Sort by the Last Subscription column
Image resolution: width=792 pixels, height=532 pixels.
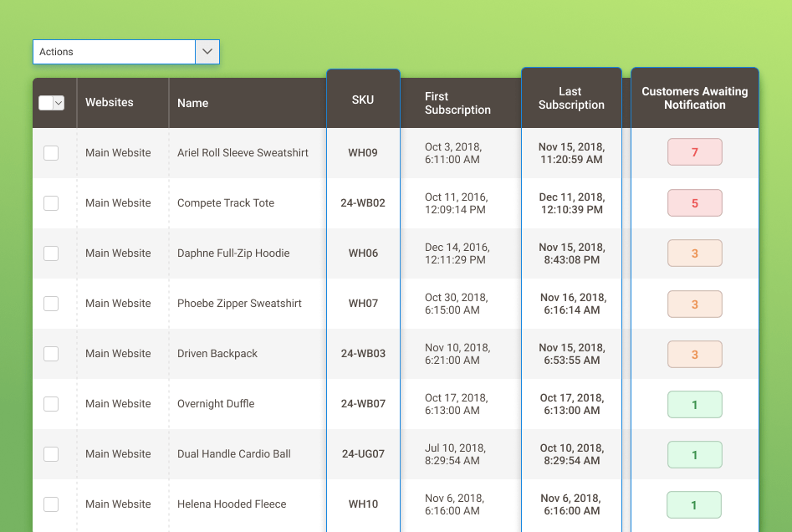click(x=571, y=98)
